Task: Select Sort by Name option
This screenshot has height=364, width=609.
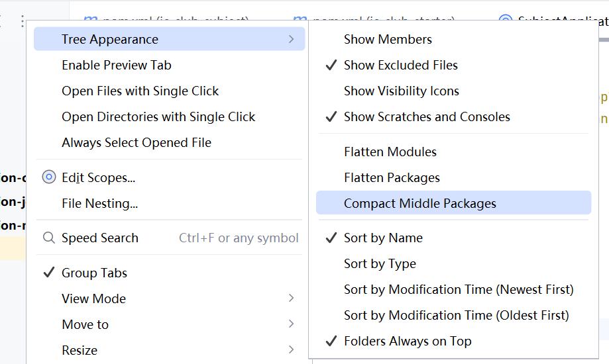Action: pyautogui.click(x=383, y=238)
